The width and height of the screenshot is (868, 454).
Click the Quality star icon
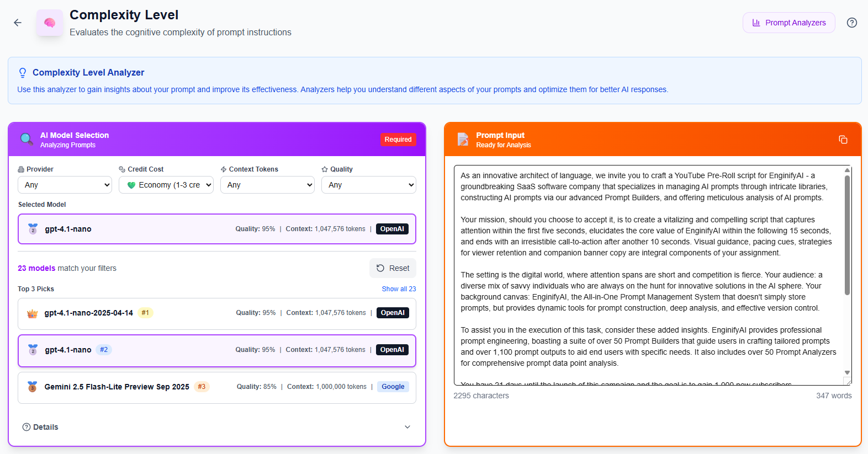[x=325, y=169]
